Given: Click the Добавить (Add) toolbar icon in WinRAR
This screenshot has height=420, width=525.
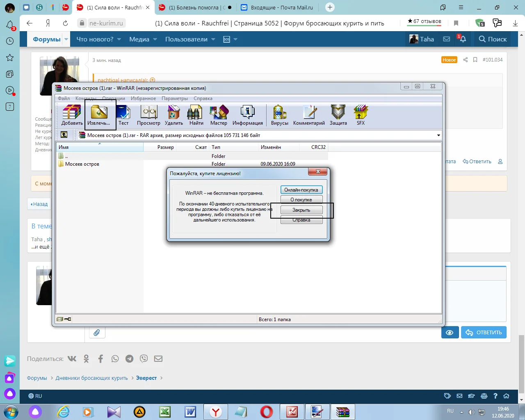Looking at the screenshot, I should (x=72, y=115).
